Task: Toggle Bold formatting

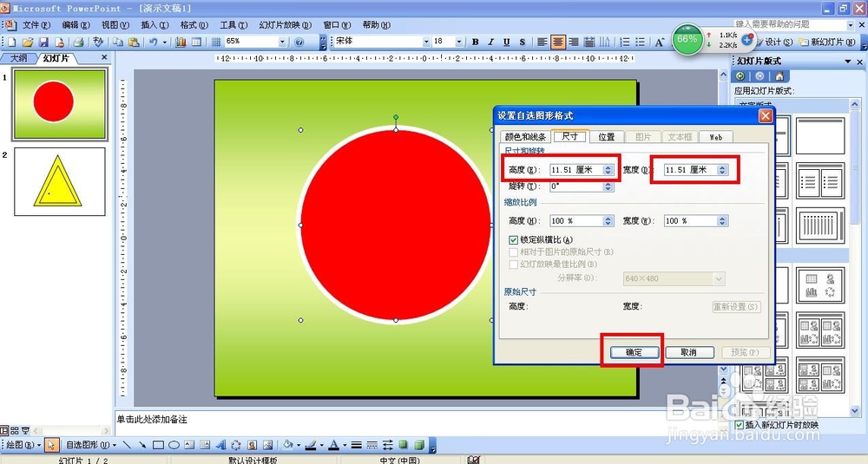Action: (x=475, y=42)
